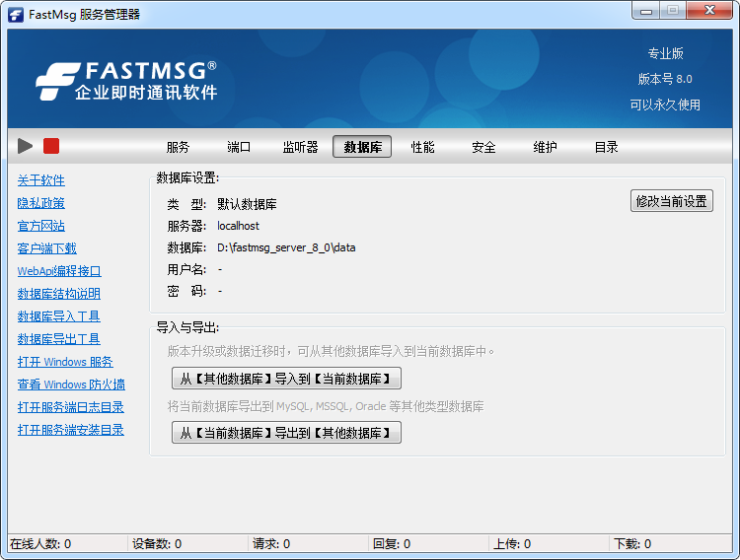Switch to the 服务 tab
The height and width of the screenshot is (560, 740).
point(178,147)
